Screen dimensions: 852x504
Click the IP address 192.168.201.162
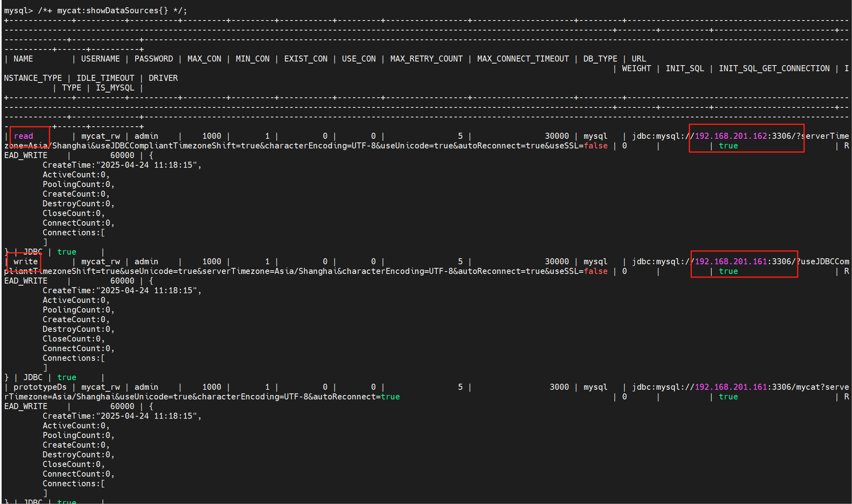(731, 136)
